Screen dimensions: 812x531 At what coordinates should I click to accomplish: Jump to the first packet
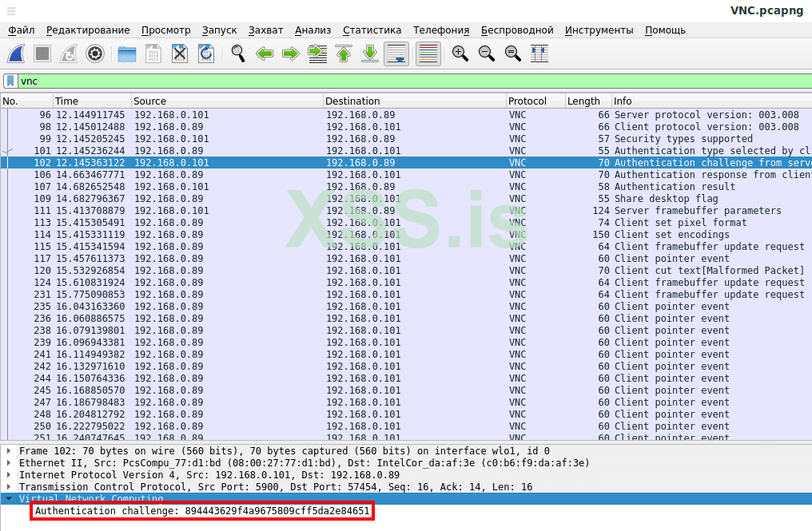344,54
